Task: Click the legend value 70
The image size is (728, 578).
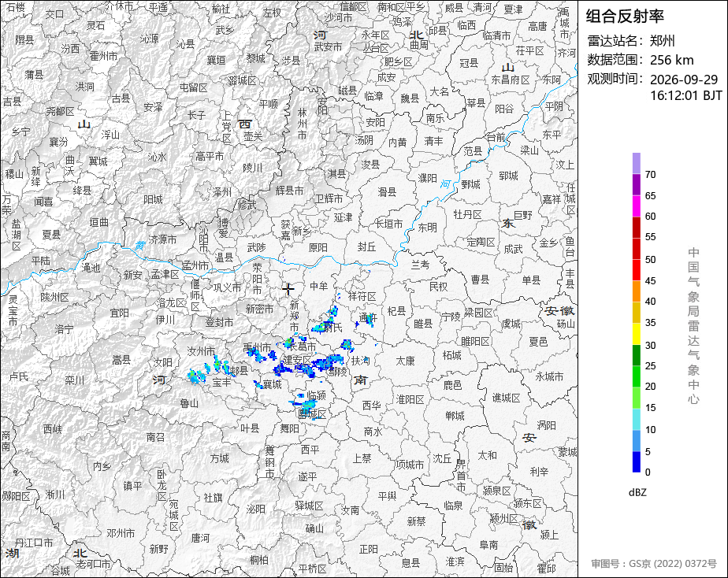Action: [650, 174]
